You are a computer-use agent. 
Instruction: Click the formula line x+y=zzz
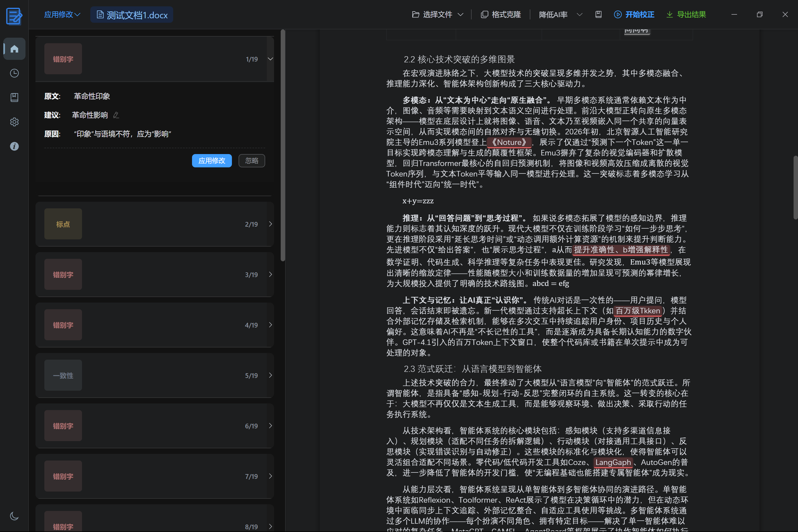(418, 201)
